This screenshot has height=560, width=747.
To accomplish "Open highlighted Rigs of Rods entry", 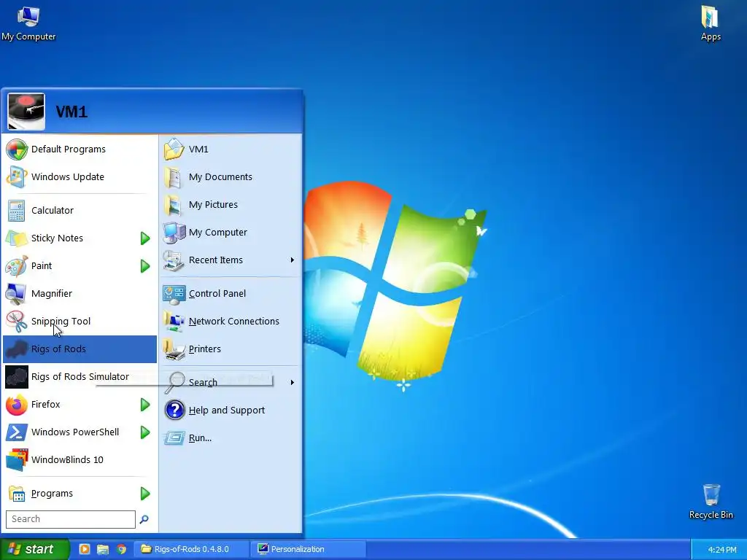I will click(80, 349).
